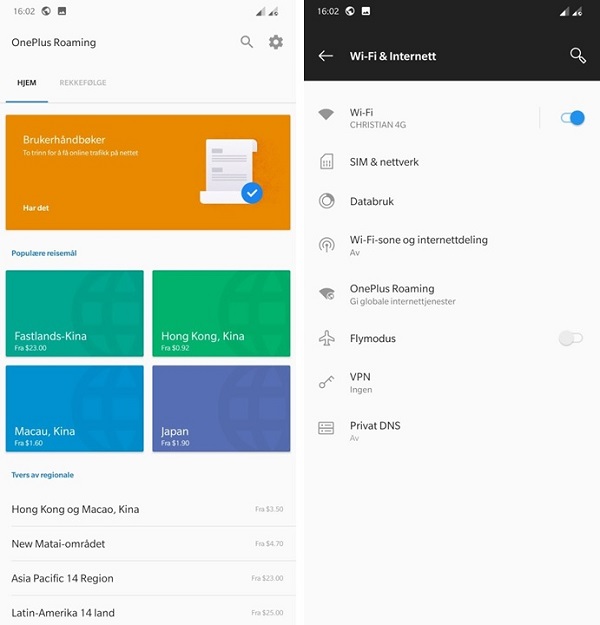This screenshot has height=625, width=600.
Task: Tap the Privat DNS icon
Action: coord(326,427)
